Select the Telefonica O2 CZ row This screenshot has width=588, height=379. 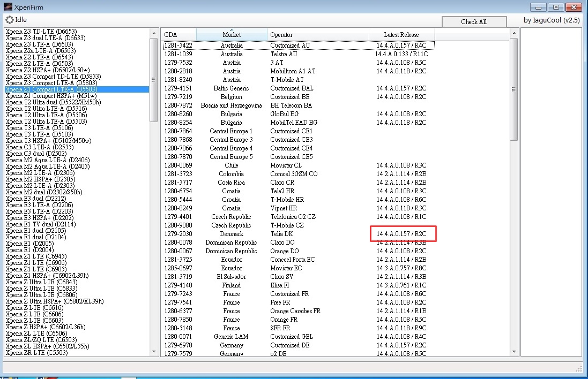click(299, 217)
